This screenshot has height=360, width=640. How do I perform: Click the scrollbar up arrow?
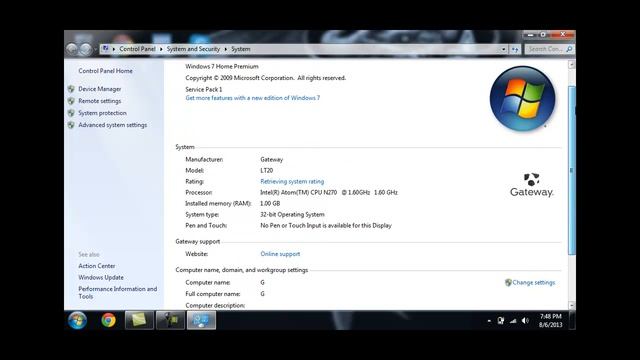pos(572,64)
